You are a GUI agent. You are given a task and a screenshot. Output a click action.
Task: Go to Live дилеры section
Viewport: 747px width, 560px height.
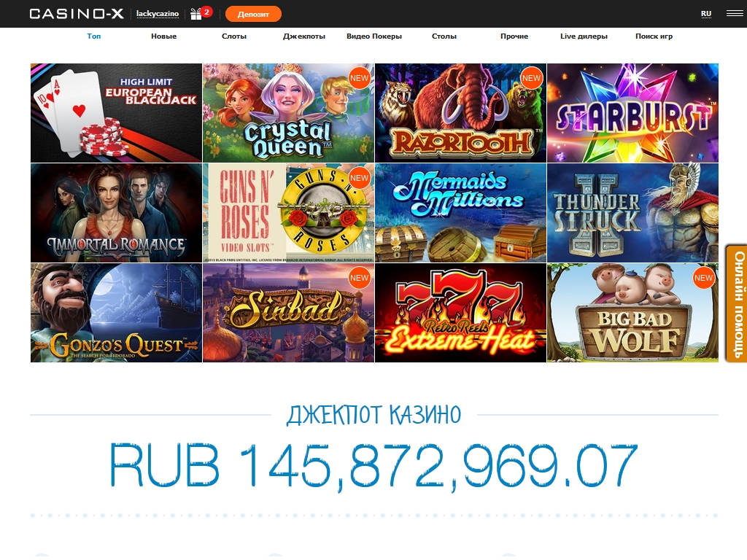coord(584,36)
